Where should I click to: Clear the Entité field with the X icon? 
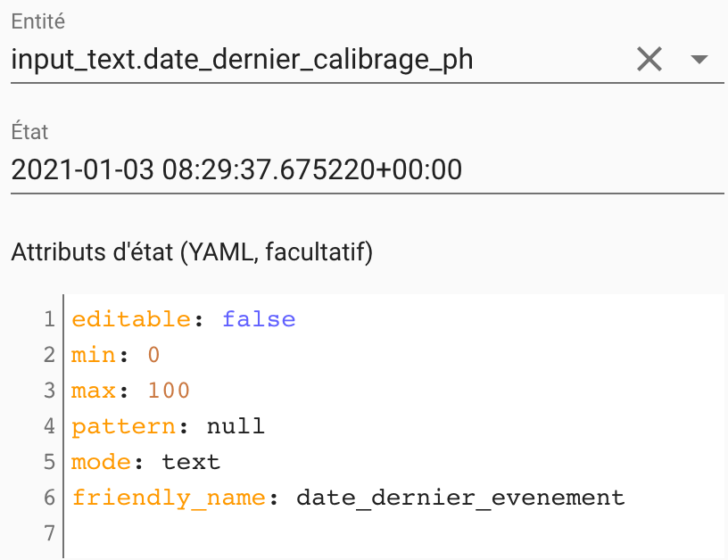(649, 60)
